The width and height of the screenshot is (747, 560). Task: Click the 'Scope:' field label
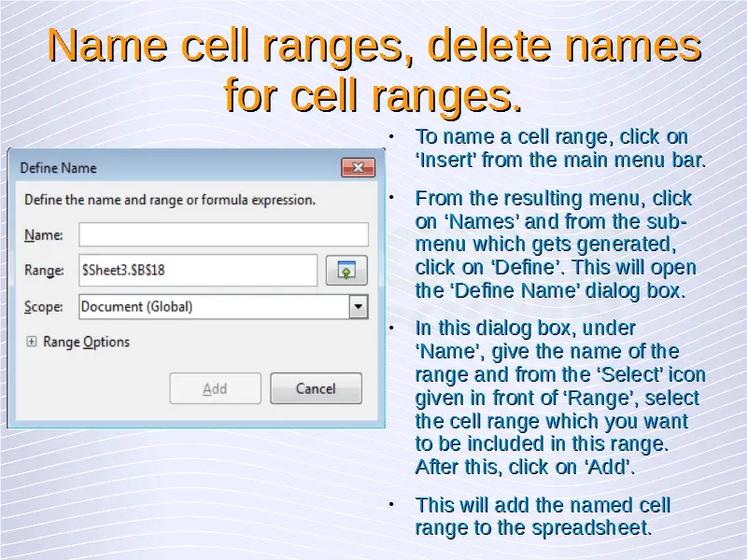pyautogui.click(x=44, y=306)
